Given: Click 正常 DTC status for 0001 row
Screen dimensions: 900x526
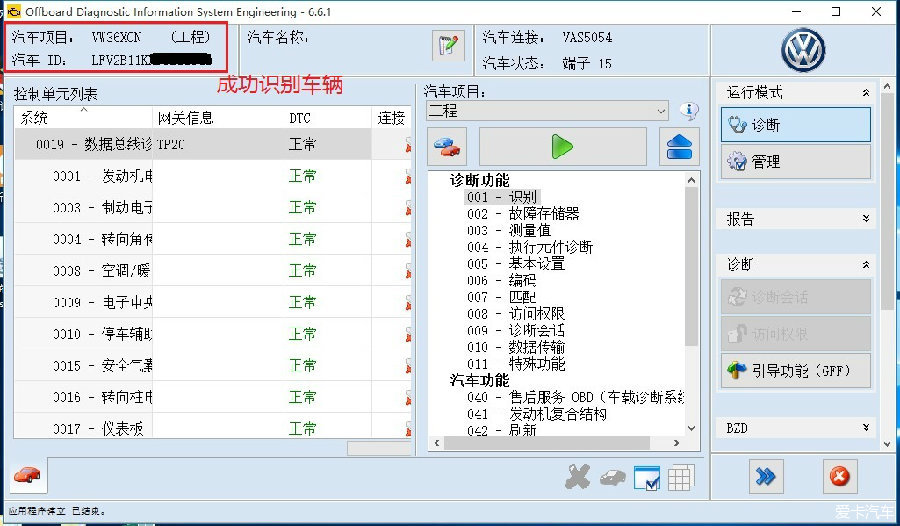Looking at the screenshot, I should [302, 176].
